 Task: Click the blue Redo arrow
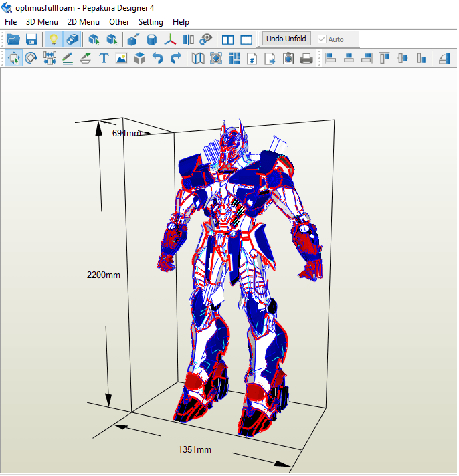click(x=175, y=59)
